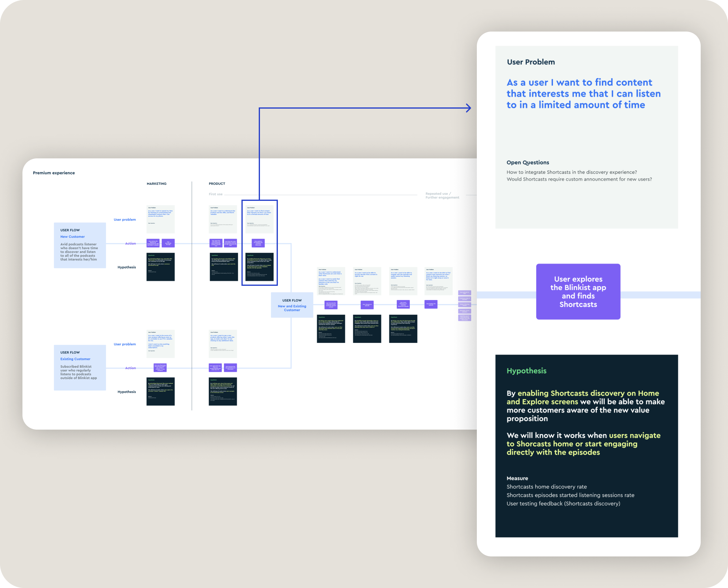Viewport: 728px width, 588px height.
Task: Select 'User chooses an episode' purple action card
Action: click(x=367, y=305)
